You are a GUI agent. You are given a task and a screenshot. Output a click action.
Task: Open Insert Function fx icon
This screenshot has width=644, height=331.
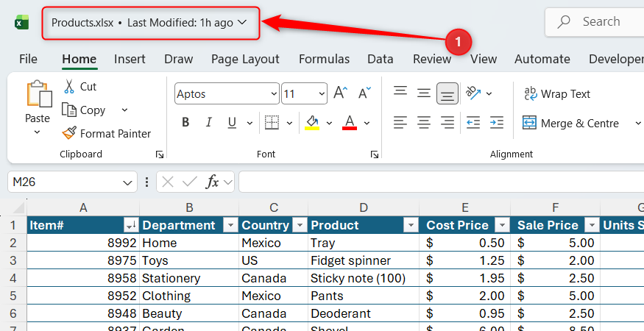click(213, 182)
